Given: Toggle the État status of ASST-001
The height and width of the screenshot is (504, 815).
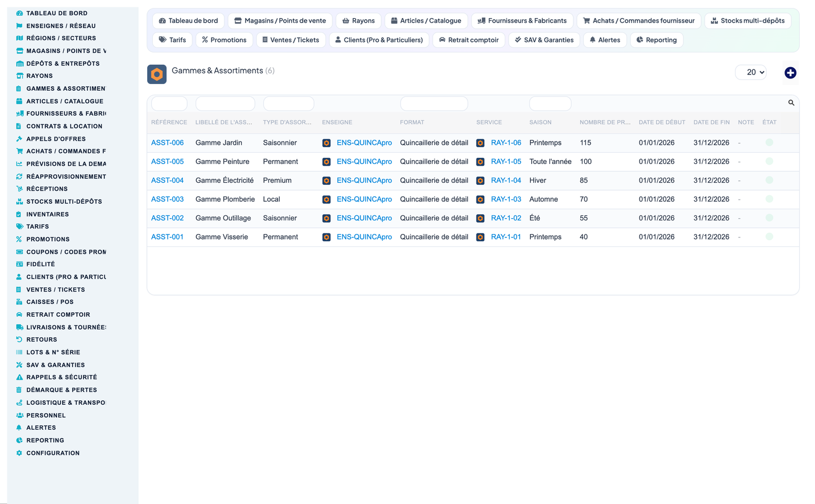Looking at the screenshot, I should pyautogui.click(x=769, y=237).
